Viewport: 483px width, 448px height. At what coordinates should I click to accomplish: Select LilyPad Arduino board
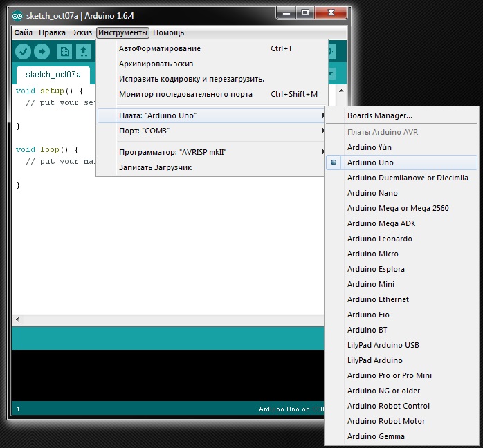click(401, 360)
